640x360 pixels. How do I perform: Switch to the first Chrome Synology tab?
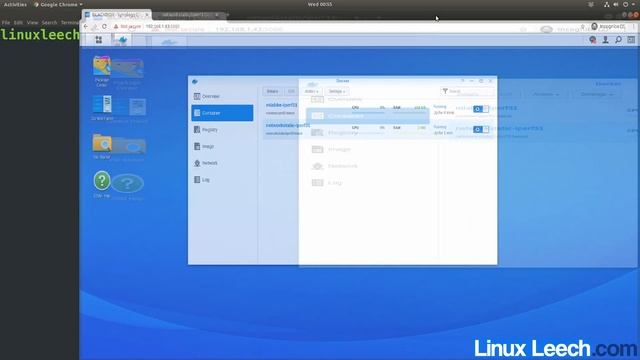[116, 15]
